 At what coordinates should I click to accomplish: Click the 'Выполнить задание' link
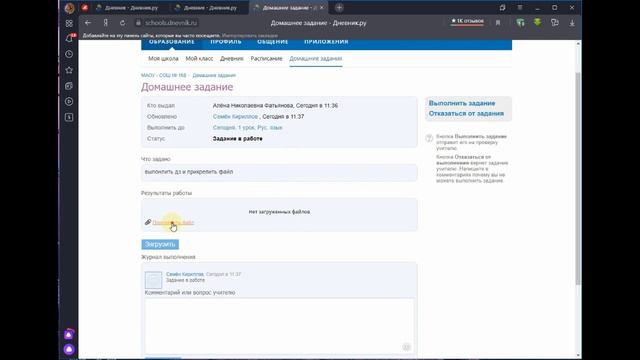(x=462, y=103)
